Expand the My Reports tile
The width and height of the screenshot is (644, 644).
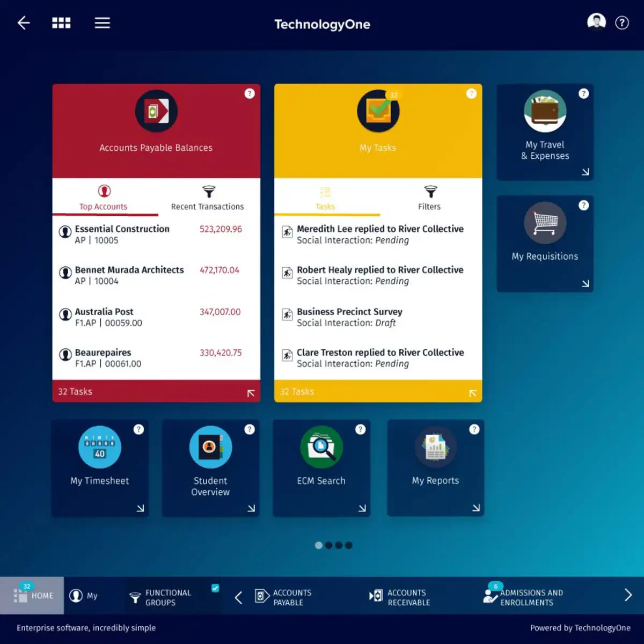pos(476,508)
